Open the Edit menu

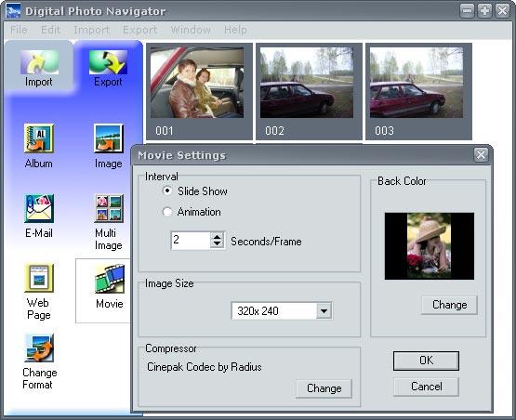tap(50, 30)
